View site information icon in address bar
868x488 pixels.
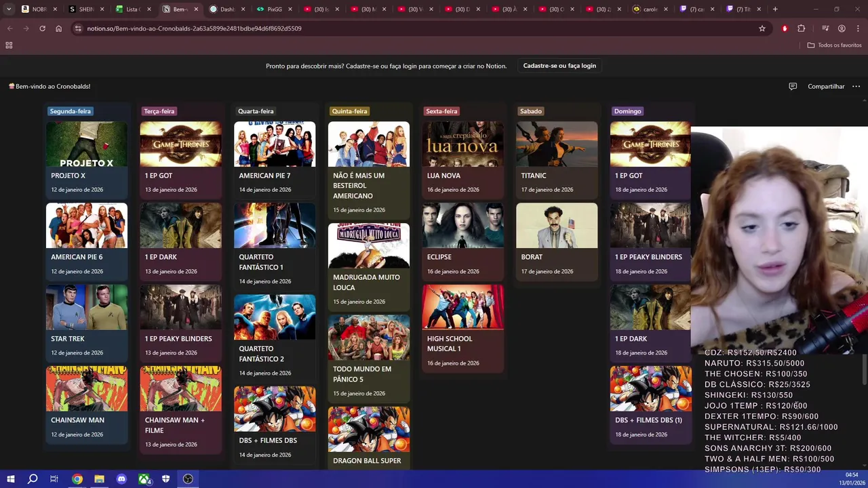click(x=78, y=28)
